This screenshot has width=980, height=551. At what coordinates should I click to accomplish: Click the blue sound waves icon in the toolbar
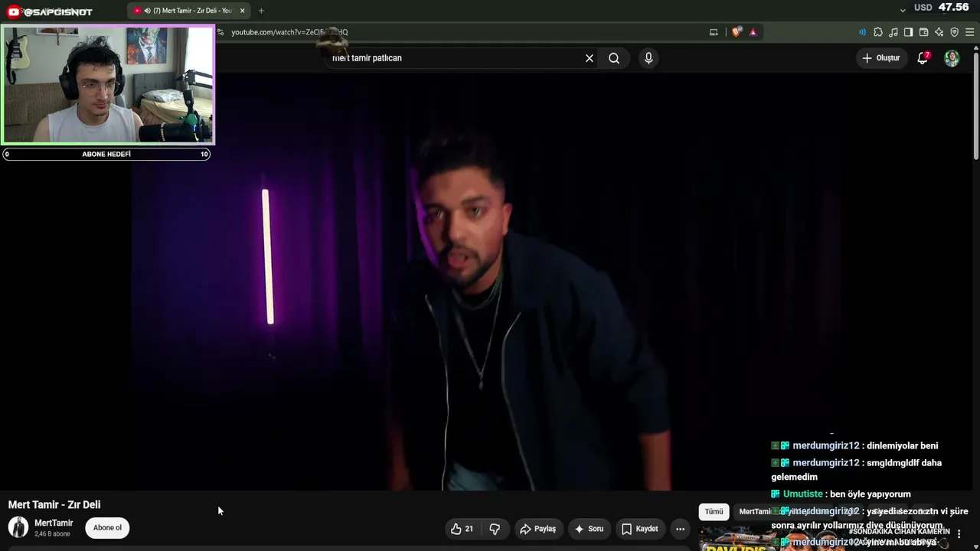pos(862,32)
